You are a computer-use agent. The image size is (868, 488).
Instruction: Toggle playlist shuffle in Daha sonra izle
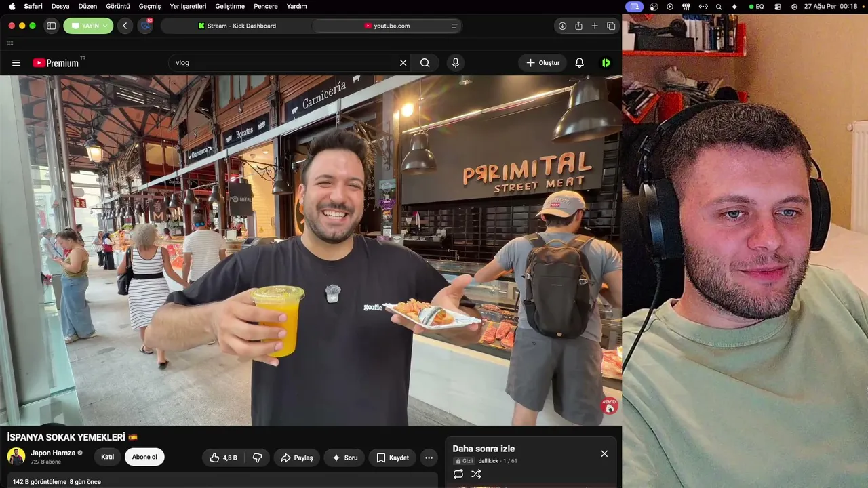[476, 474]
